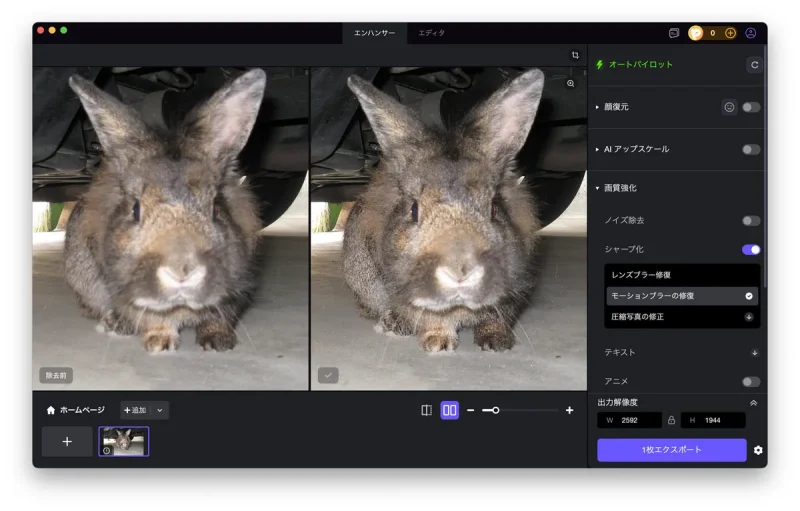Click the face icon beside 顔復元
The height and width of the screenshot is (511, 800).
tap(729, 107)
